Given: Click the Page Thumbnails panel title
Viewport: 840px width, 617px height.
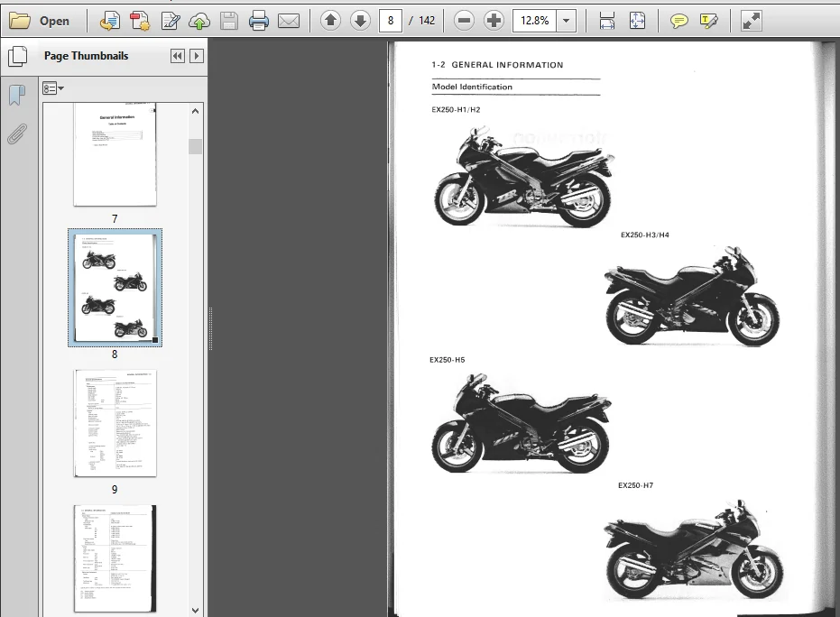Looking at the screenshot, I should (86, 56).
